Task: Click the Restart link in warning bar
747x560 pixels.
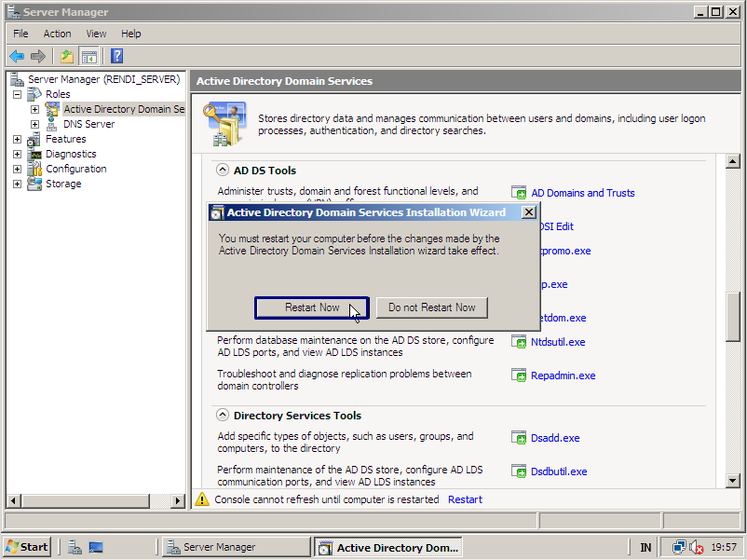Action: [465, 499]
